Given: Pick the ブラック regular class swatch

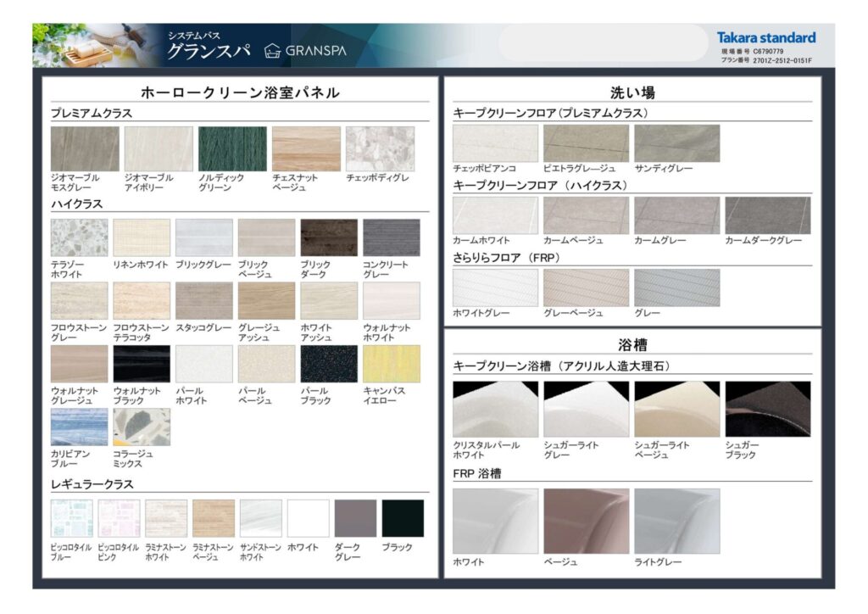Looking at the screenshot, I should coord(403,518).
